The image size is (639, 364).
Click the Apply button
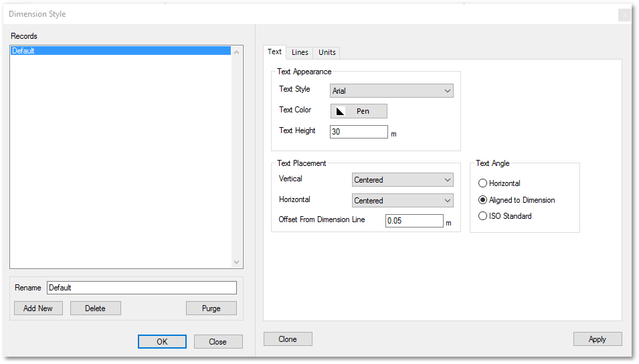coord(598,339)
